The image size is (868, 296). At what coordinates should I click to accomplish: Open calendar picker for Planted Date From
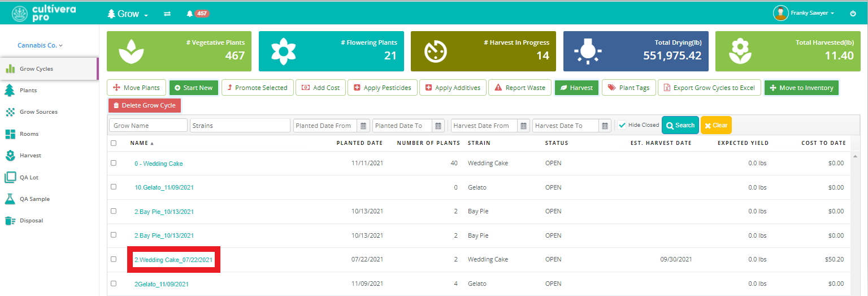tap(363, 126)
